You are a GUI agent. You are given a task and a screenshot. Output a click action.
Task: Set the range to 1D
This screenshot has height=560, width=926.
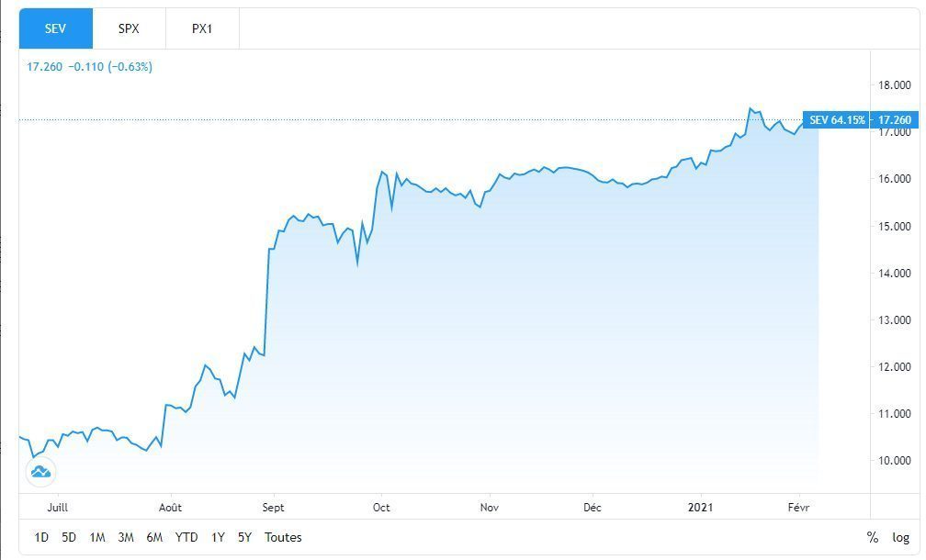41,537
